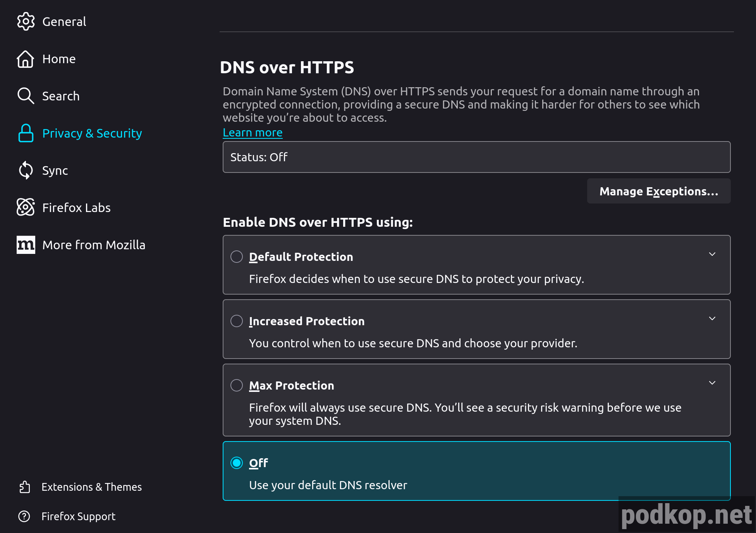Go to More from Mozilla section
This screenshot has height=533, width=756.
click(x=94, y=245)
